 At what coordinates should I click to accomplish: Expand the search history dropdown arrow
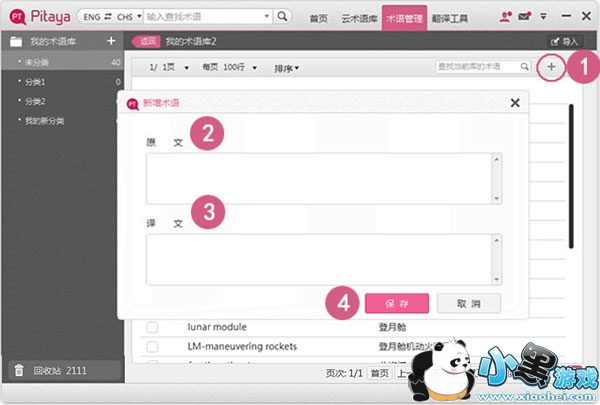click(267, 16)
